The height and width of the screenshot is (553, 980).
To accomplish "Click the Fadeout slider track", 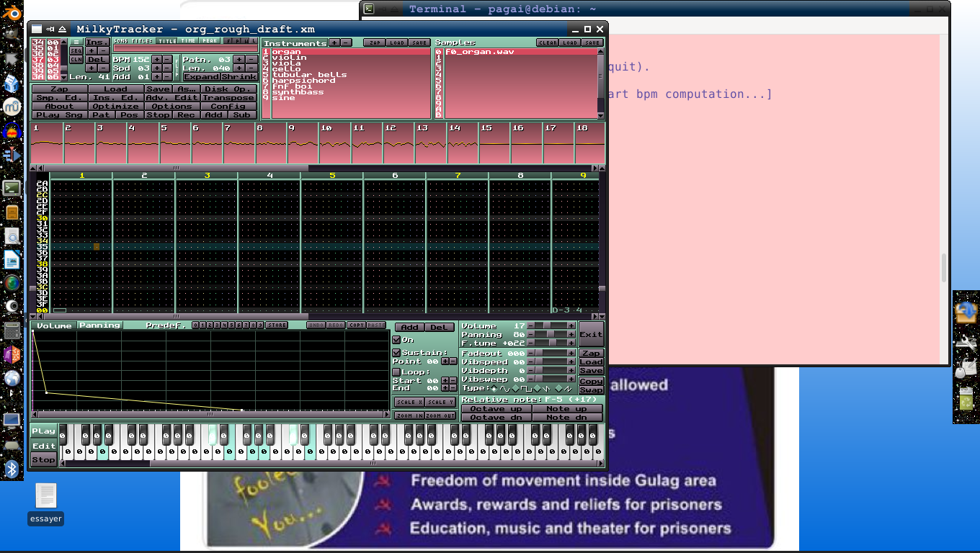I will point(552,354).
